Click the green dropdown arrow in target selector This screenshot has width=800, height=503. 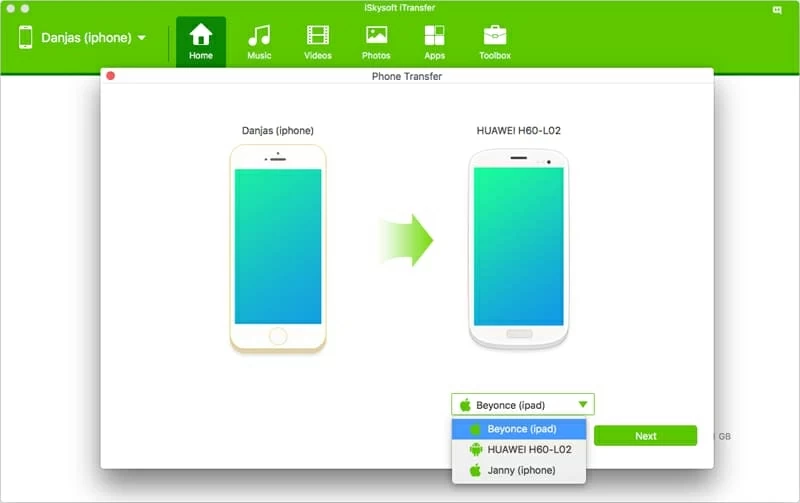pos(581,405)
